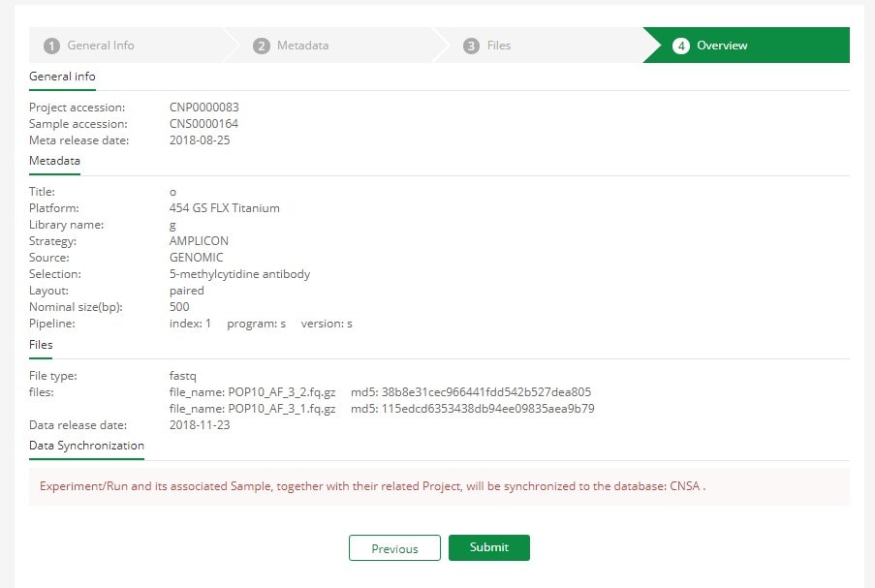Click meta release date 2018-08-25
Image resolution: width=875 pixels, height=588 pixels.
200,140
